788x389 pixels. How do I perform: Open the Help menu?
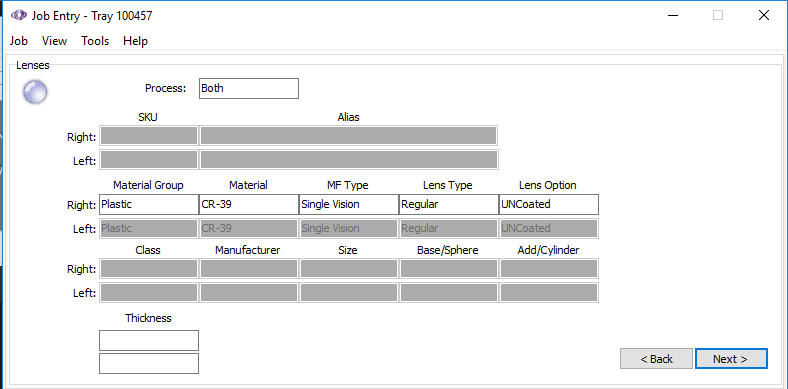click(x=135, y=41)
